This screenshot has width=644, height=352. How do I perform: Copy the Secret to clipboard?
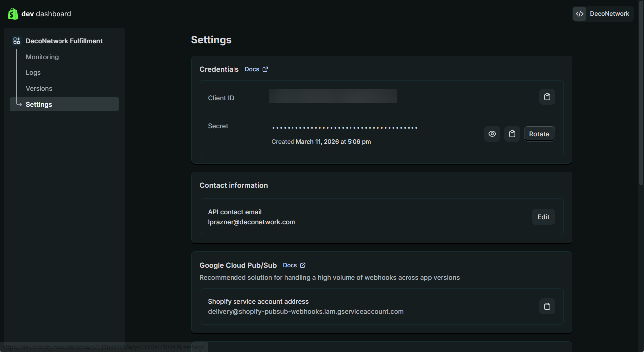(512, 134)
